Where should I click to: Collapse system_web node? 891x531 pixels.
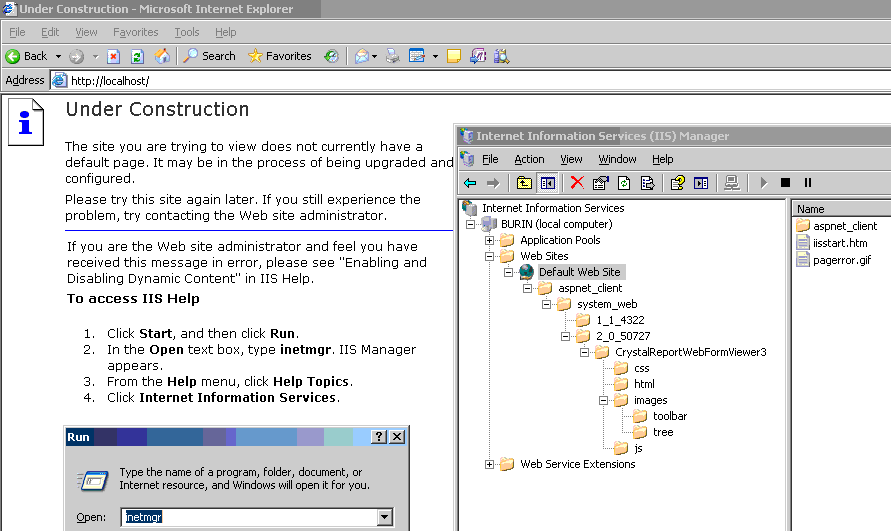coord(547,304)
